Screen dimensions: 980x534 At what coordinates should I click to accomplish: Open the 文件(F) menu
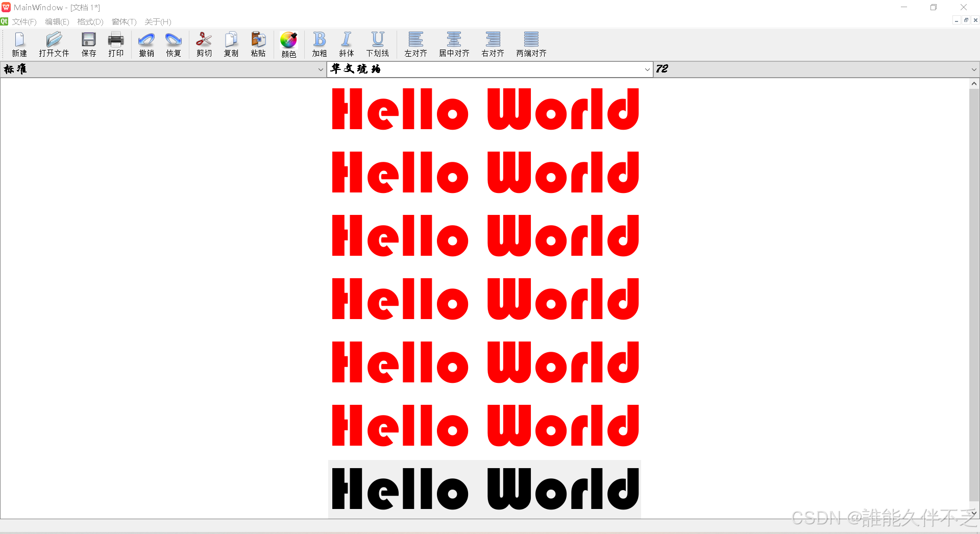(x=24, y=22)
